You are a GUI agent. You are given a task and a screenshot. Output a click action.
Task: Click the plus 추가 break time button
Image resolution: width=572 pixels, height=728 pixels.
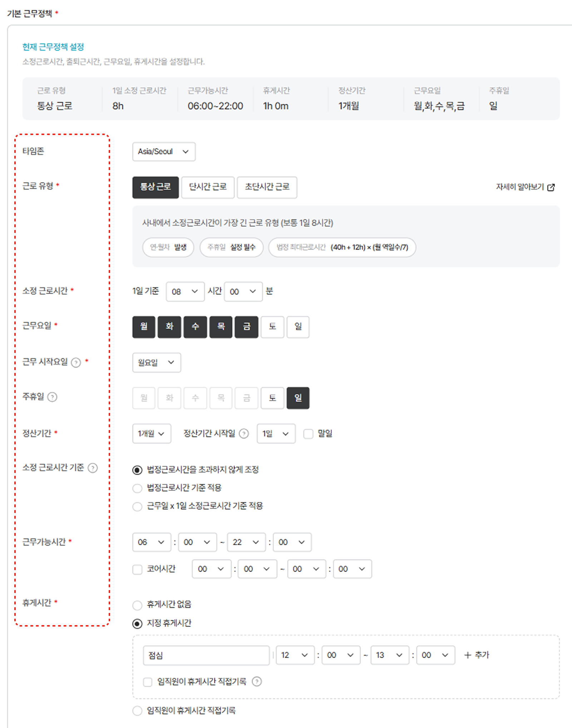click(476, 655)
